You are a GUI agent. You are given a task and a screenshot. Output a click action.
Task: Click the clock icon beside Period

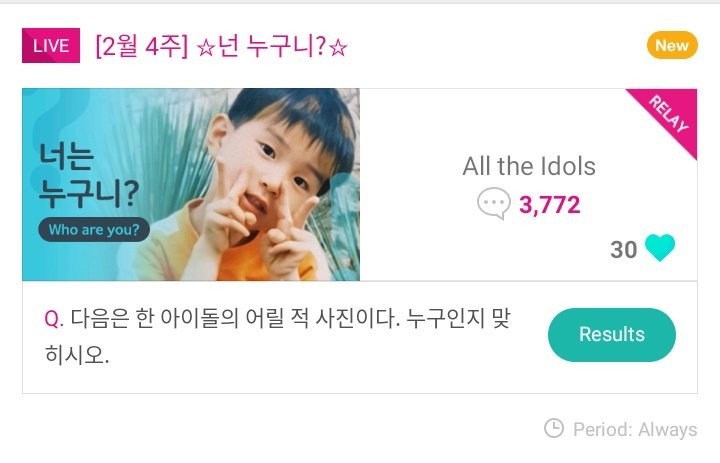(x=553, y=428)
